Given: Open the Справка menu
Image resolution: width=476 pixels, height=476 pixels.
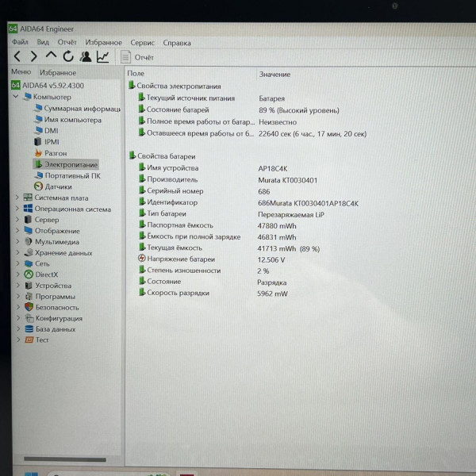Looking at the screenshot, I should coord(177,43).
